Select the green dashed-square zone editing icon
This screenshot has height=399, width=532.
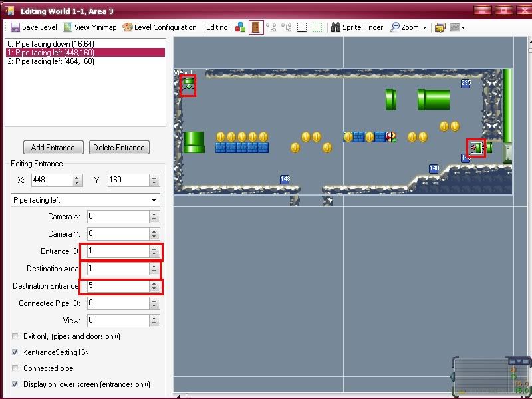click(x=317, y=27)
